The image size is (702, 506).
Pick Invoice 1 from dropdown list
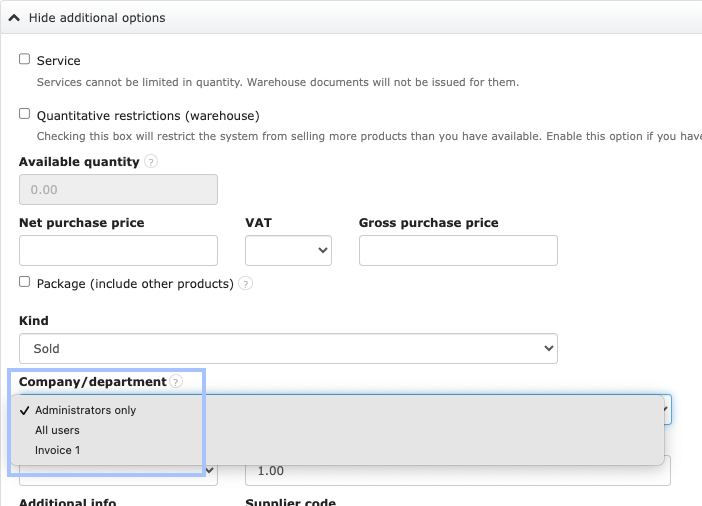click(57, 450)
